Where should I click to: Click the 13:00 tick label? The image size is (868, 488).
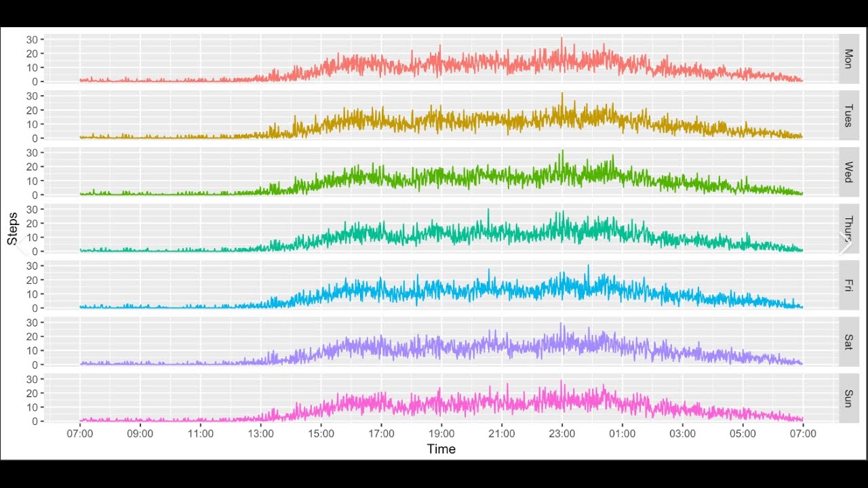[x=261, y=434]
